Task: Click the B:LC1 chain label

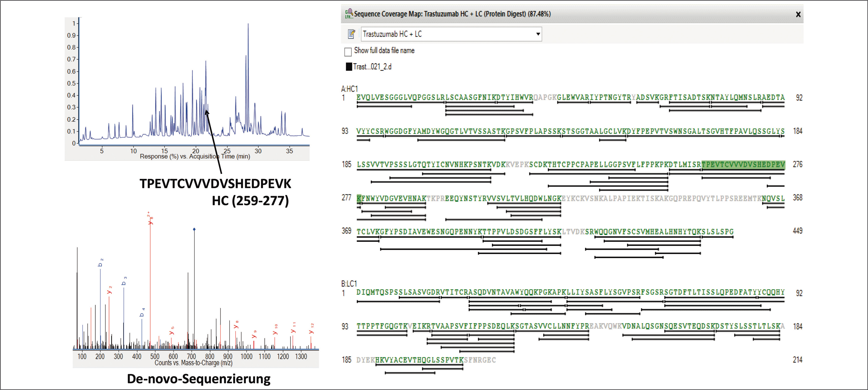Action: coord(349,283)
